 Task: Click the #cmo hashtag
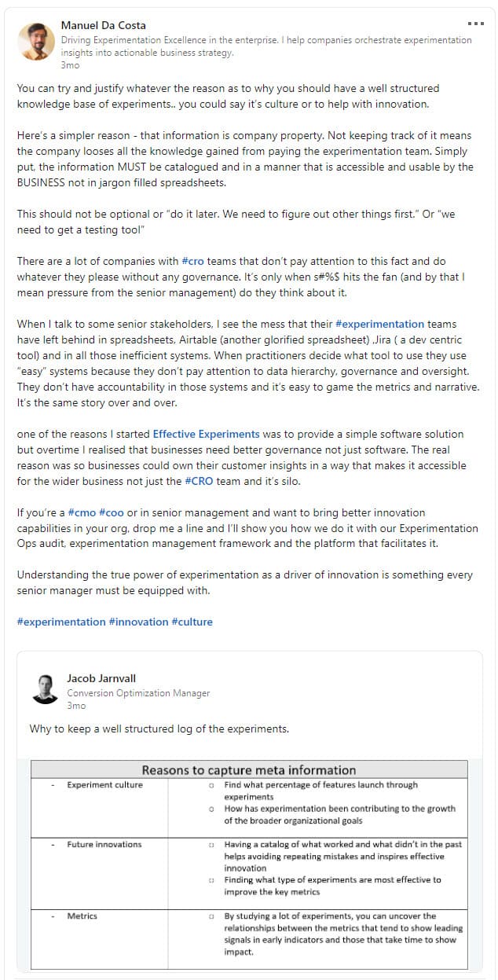[82, 512]
